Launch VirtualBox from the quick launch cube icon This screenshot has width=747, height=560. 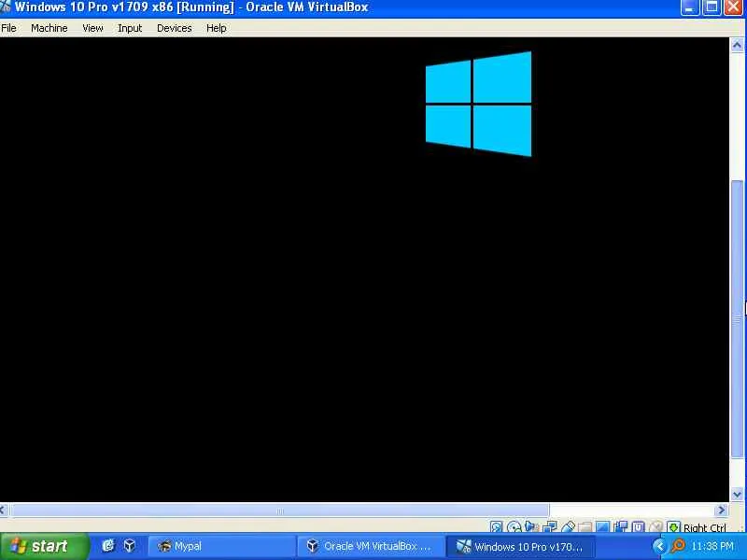130,546
